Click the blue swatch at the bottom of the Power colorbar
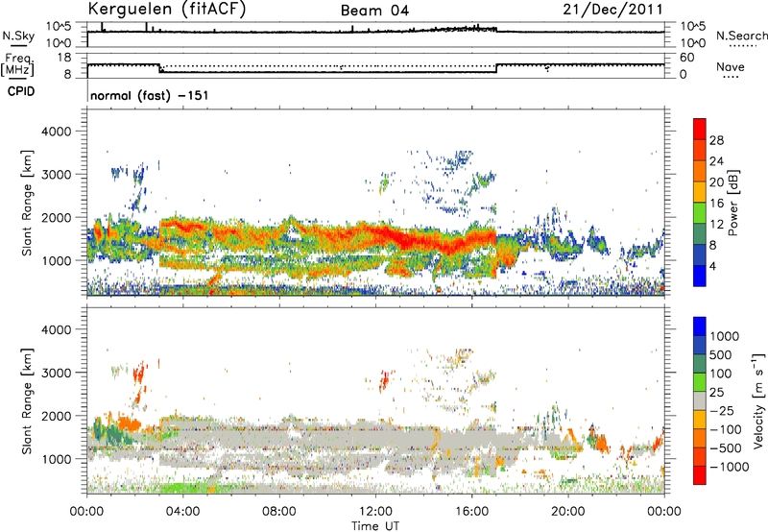 (x=700, y=276)
